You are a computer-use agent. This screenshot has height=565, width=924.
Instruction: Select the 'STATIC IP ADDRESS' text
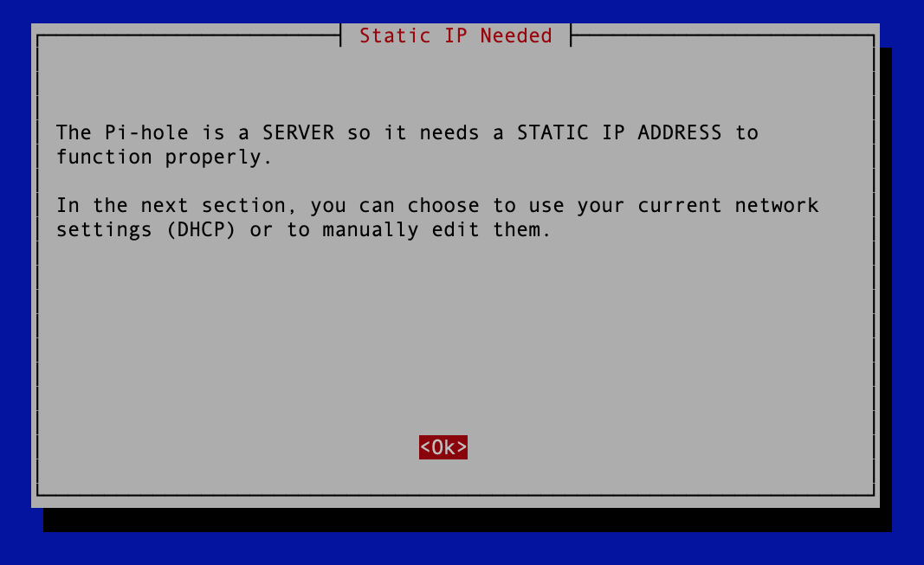point(619,132)
